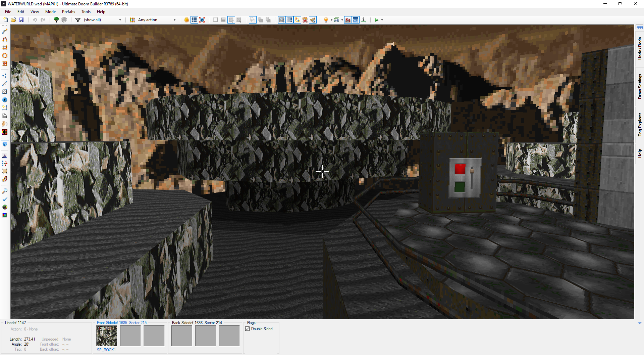Image resolution: width=644 pixels, height=355 pixels.
Task: Open the View menu
Action: coord(35,11)
